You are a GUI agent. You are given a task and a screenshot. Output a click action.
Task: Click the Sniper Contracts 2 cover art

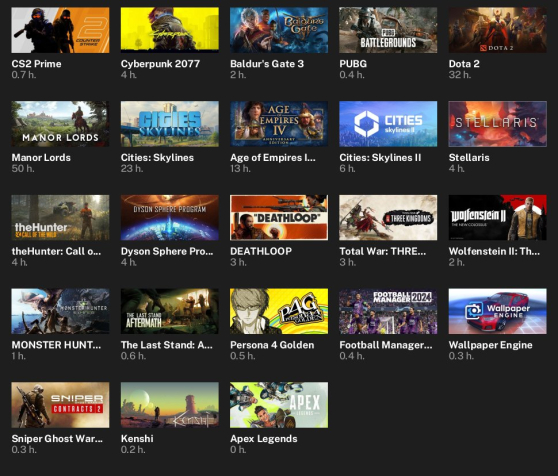(60, 405)
